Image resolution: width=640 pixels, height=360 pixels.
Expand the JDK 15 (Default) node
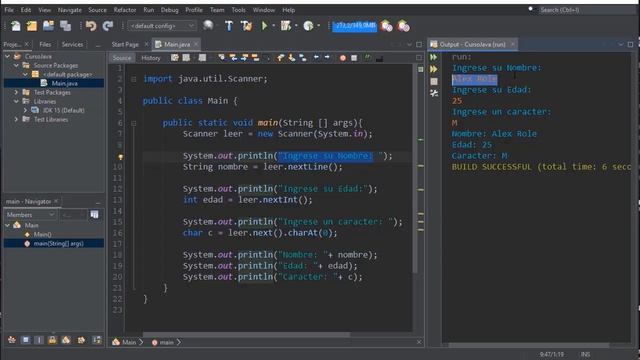(x=25, y=110)
